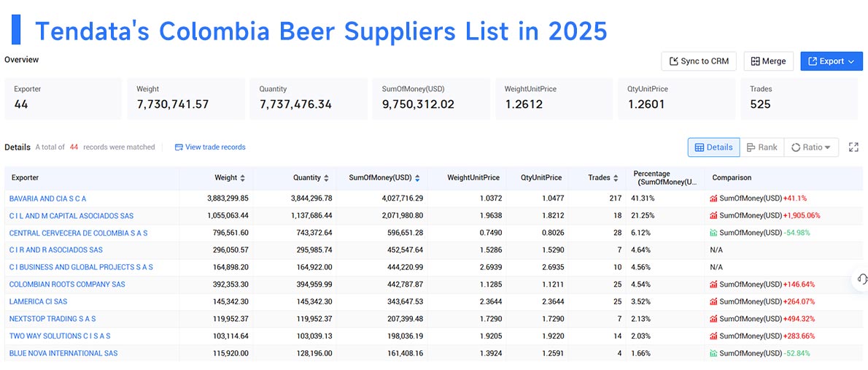
Task: Sort by the Weight column arrows
Action: pyautogui.click(x=242, y=178)
